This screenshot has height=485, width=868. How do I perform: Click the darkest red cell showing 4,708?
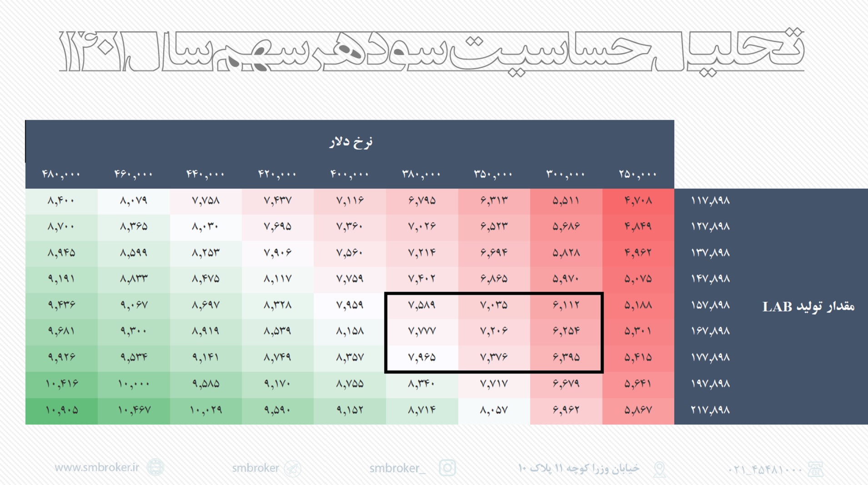[638, 200]
